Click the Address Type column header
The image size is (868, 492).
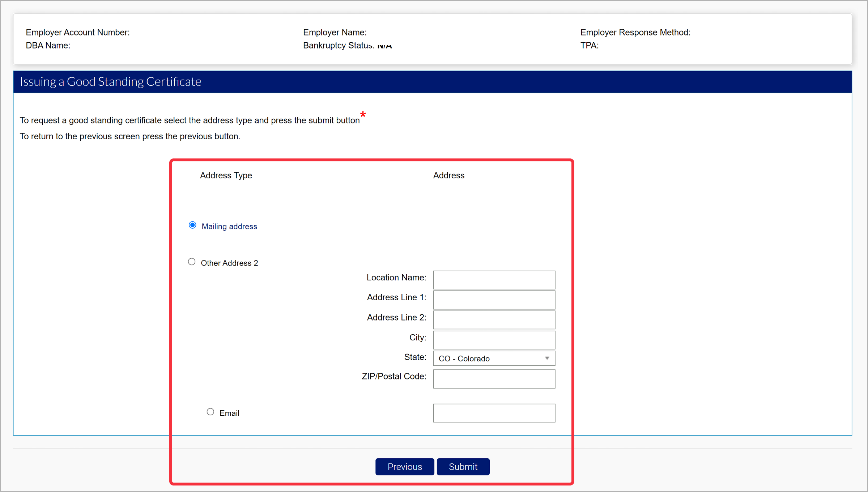[x=226, y=175]
